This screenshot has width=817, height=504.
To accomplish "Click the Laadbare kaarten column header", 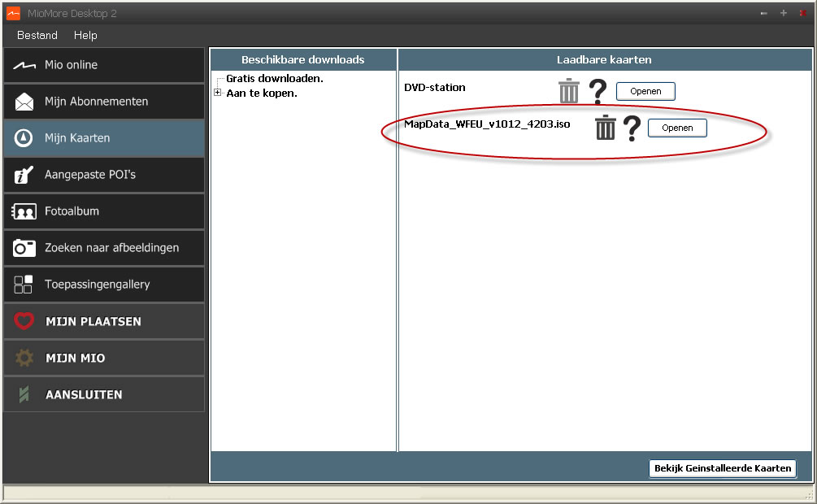I will coord(604,60).
